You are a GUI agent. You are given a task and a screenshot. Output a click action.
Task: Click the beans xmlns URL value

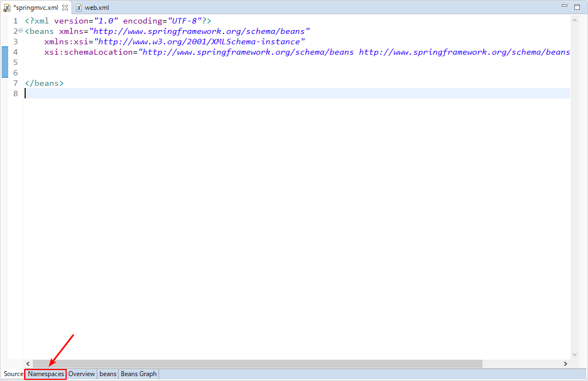click(199, 31)
